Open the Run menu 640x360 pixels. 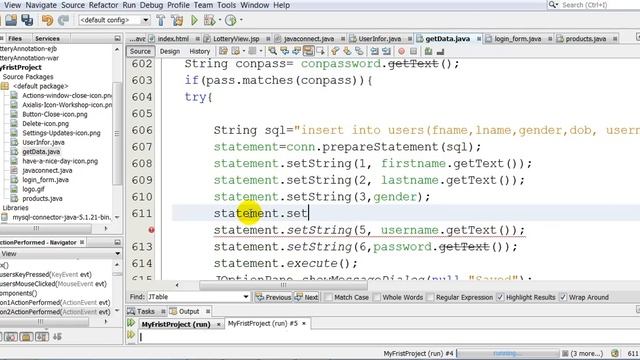tap(129, 5)
